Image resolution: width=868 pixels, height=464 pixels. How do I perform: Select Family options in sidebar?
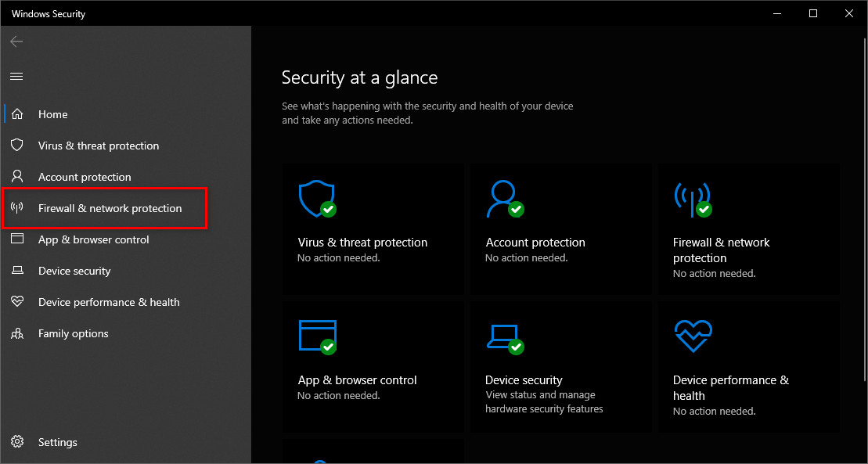[73, 333]
